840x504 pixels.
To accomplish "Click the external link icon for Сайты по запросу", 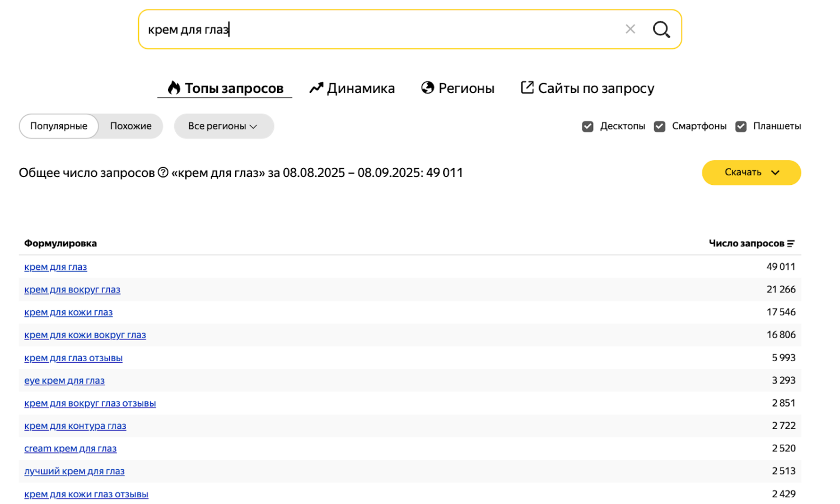I will click(x=527, y=87).
